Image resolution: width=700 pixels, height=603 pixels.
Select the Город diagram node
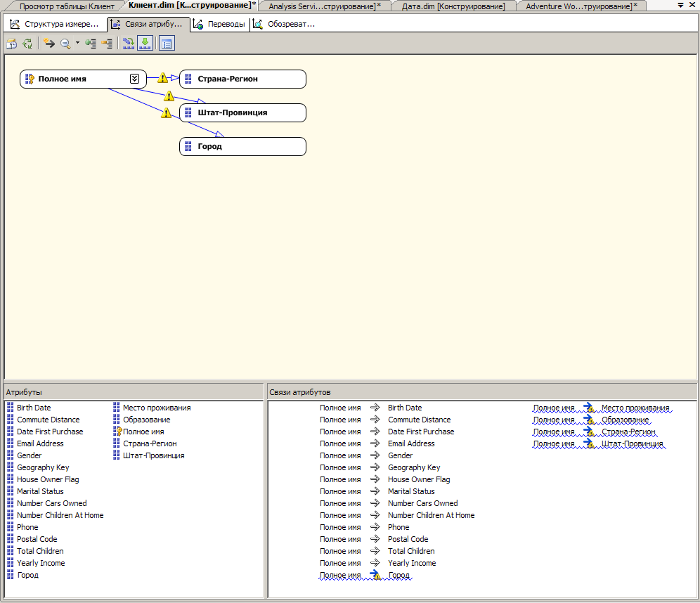coord(242,146)
